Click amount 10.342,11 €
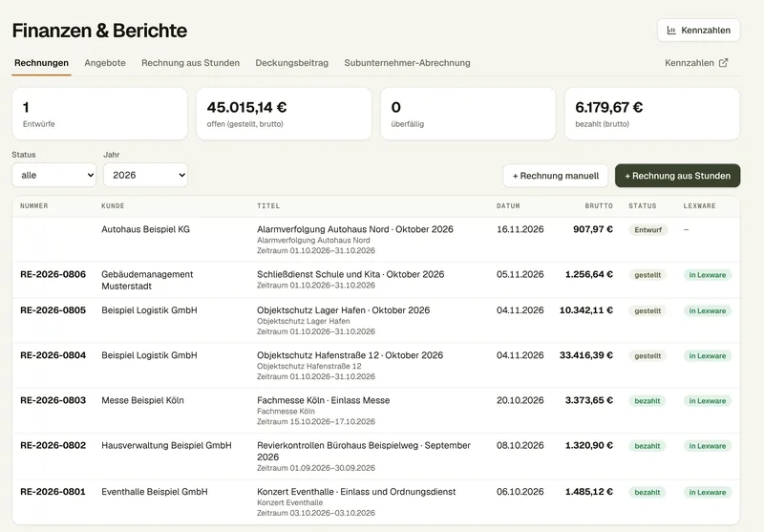Screen dimensions: 764x532 click(x=586, y=310)
